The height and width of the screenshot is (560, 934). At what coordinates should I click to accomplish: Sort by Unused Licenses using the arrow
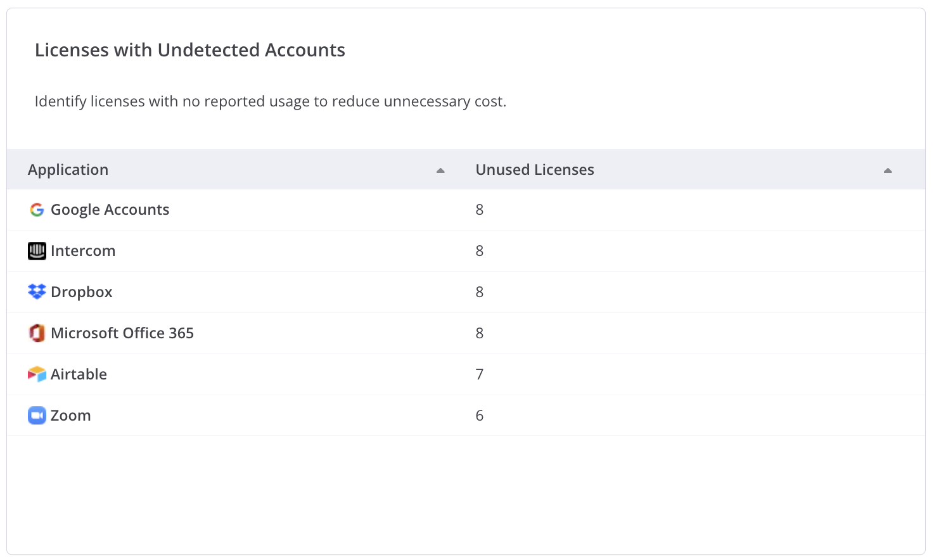(x=887, y=170)
